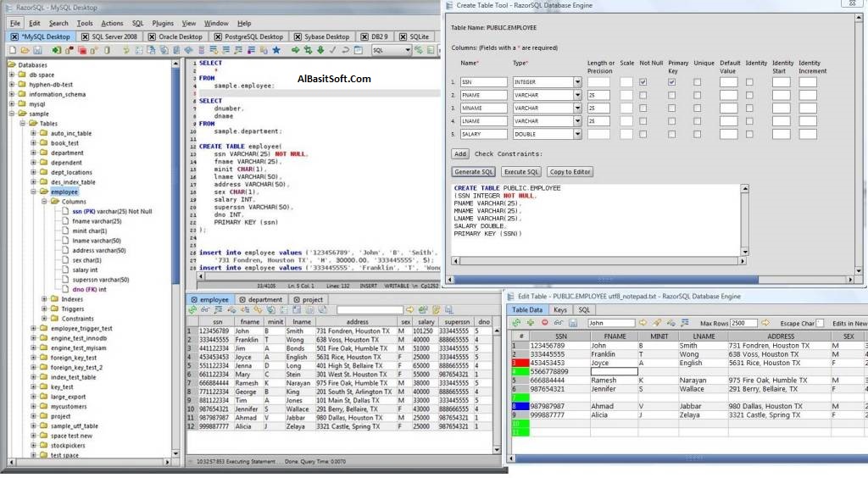
Task: Close the Oracle Desktop tab via X icon
Action: (153, 36)
